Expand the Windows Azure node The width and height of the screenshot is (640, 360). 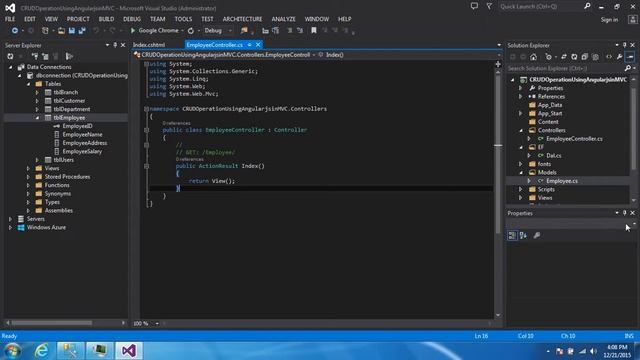click(10, 227)
